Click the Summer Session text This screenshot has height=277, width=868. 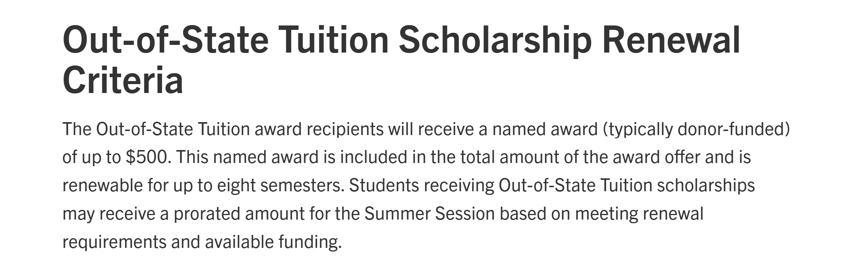[x=429, y=214]
